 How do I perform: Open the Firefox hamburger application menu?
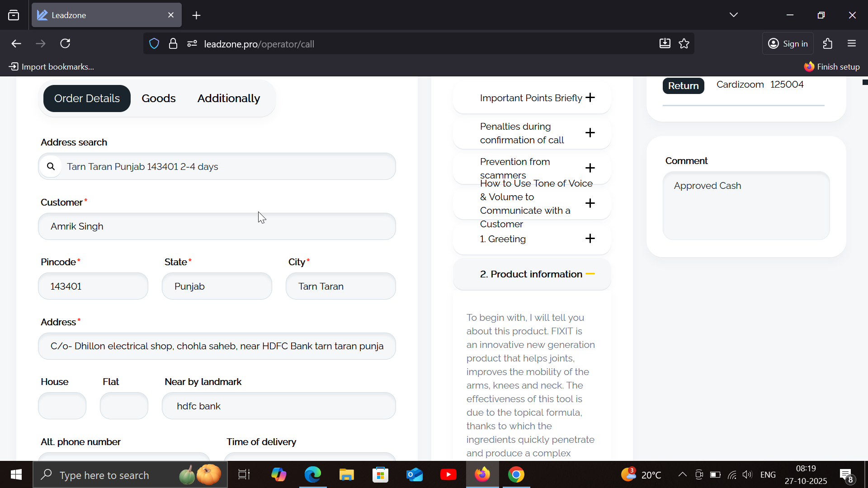point(852,43)
